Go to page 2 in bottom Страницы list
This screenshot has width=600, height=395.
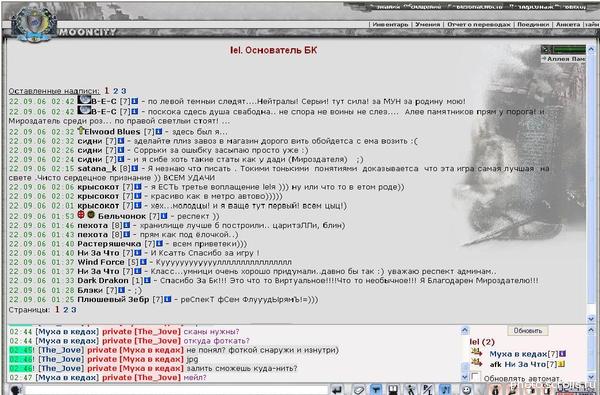(x=65, y=310)
